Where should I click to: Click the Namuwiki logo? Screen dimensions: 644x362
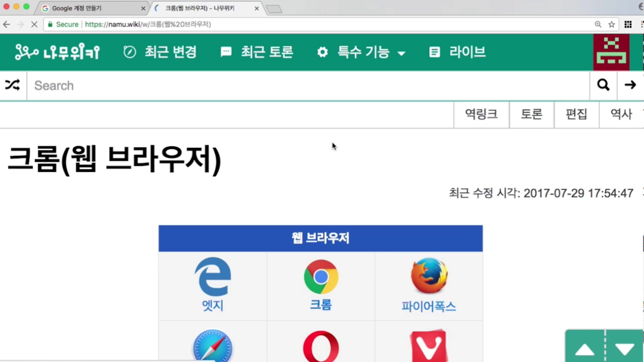coord(57,52)
